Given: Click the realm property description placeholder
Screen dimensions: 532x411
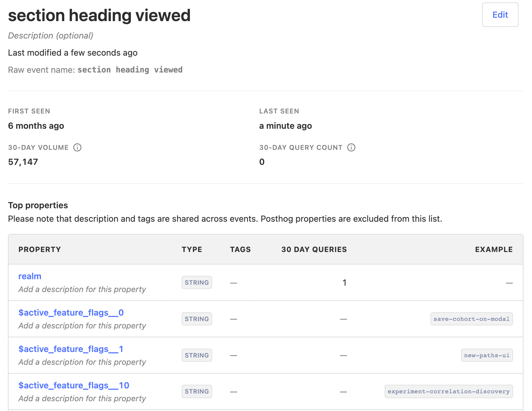Looking at the screenshot, I should coord(82,289).
